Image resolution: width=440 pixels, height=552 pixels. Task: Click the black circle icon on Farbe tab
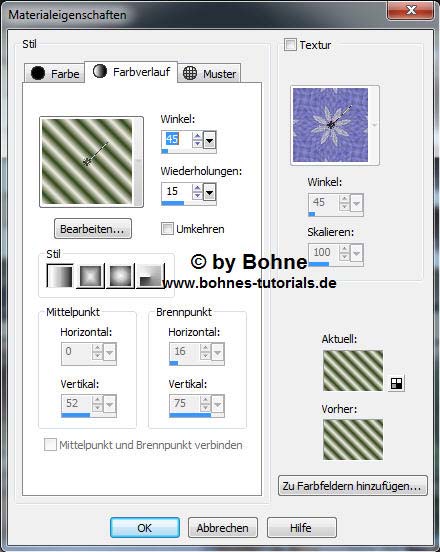click(x=38, y=73)
